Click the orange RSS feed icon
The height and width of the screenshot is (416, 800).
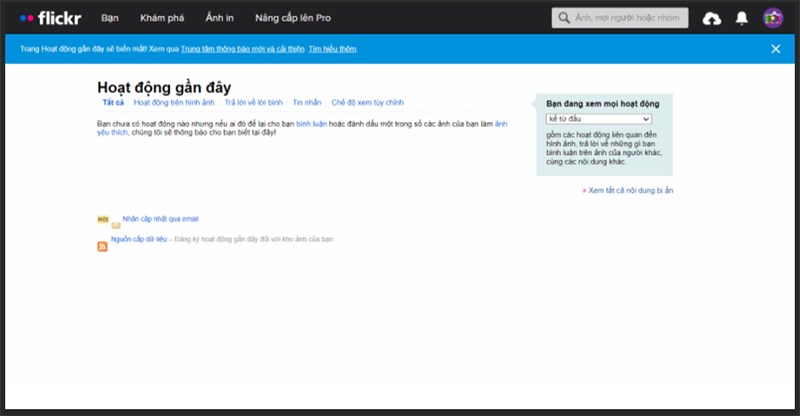[x=103, y=247]
